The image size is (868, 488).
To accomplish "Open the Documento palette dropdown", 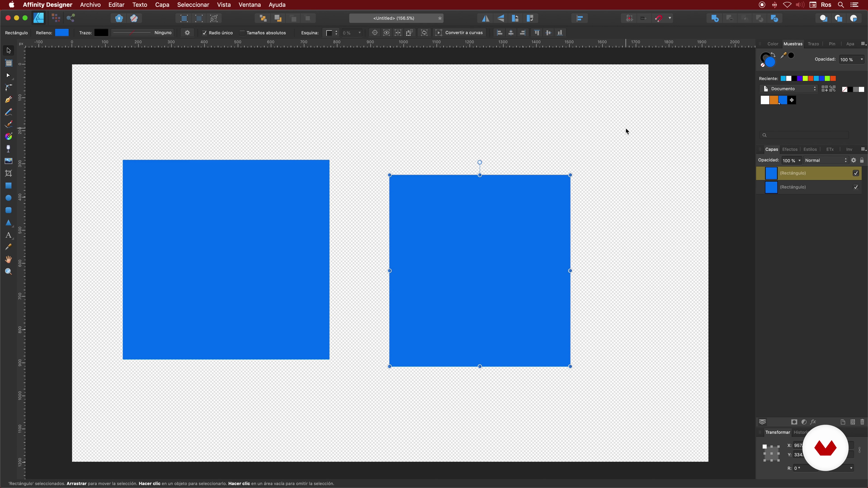I will point(789,89).
